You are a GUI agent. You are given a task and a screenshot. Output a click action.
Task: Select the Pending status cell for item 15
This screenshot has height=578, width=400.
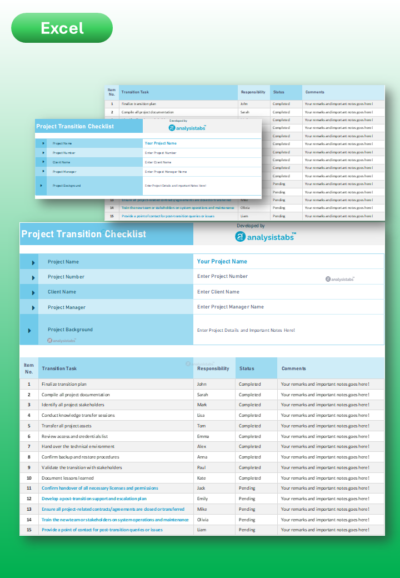[256, 530]
